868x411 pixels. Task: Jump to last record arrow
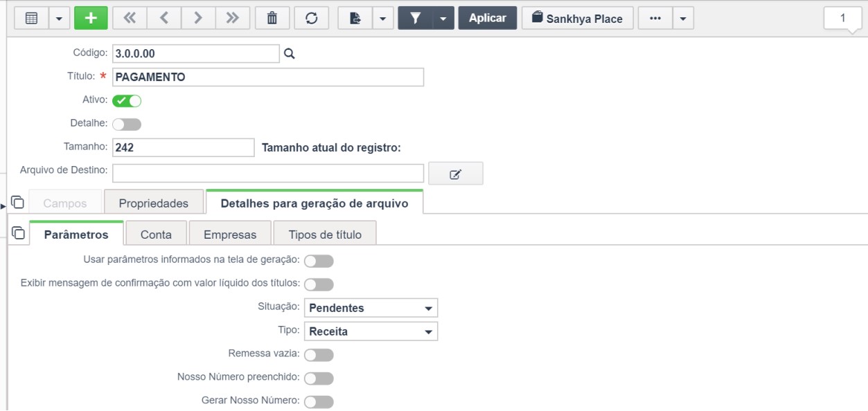point(233,18)
